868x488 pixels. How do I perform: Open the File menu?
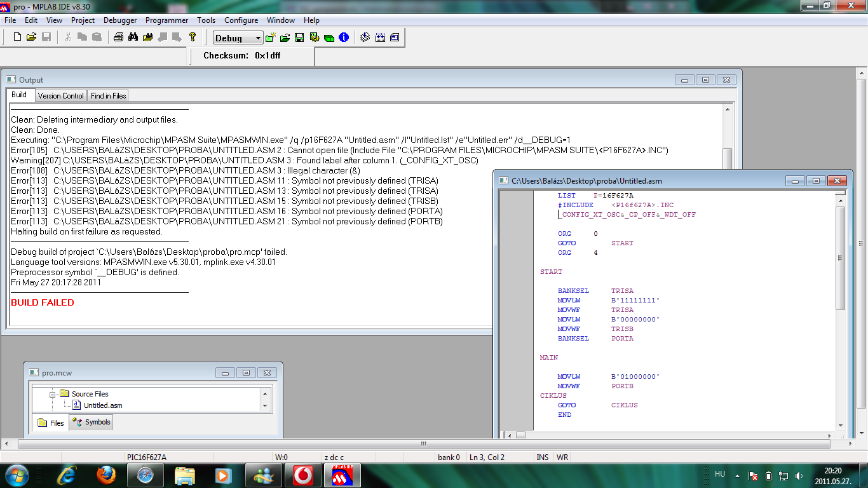click(10, 20)
